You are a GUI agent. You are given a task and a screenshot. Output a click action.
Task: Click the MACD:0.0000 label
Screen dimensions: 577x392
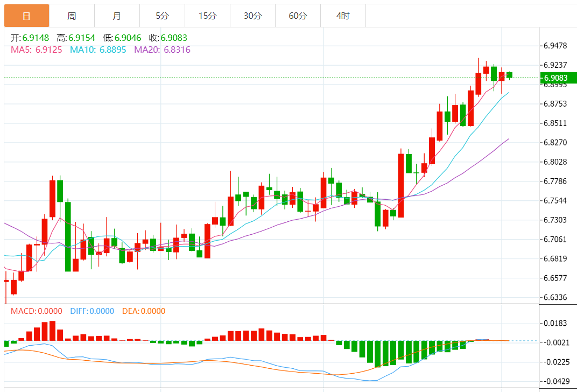[x=37, y=311]
